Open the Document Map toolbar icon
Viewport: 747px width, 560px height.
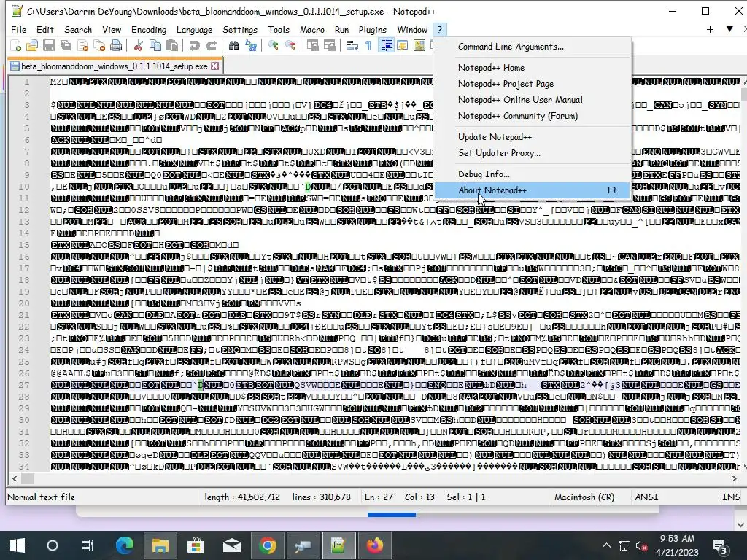click(x=419, y=46)
